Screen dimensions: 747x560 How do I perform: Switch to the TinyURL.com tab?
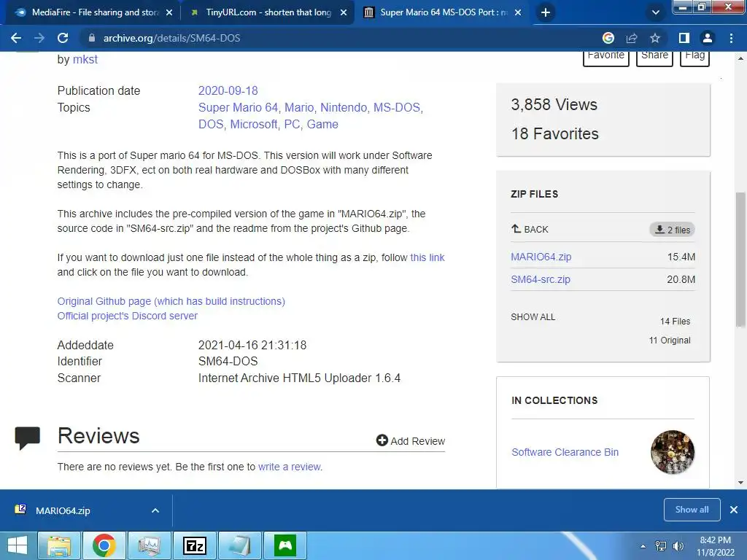pos(267,12)
